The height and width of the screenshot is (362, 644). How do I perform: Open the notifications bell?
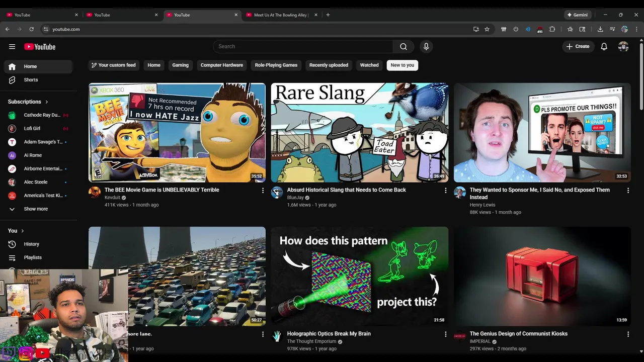pyautogui.click(x=604, y=47)
